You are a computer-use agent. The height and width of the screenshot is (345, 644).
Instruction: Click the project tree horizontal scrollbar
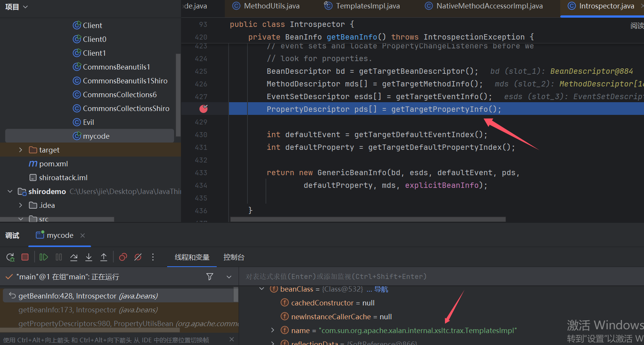tap(57, 219)
